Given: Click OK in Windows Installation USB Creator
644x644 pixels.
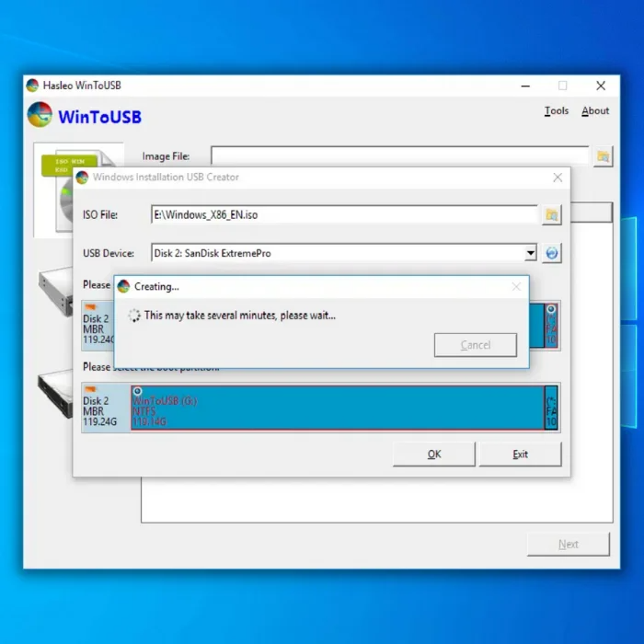Looking at the screenshot, I should click(x=433, y=454).
